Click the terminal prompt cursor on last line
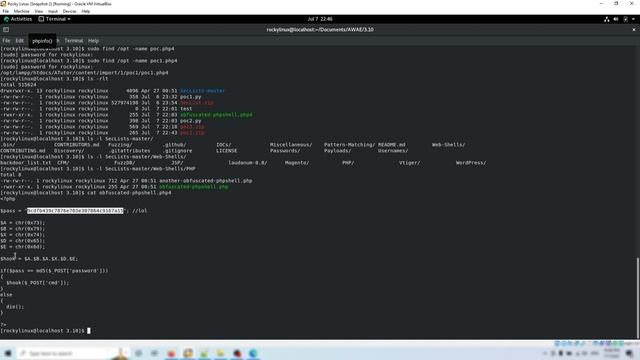The image size is (640, 360). 89,331
